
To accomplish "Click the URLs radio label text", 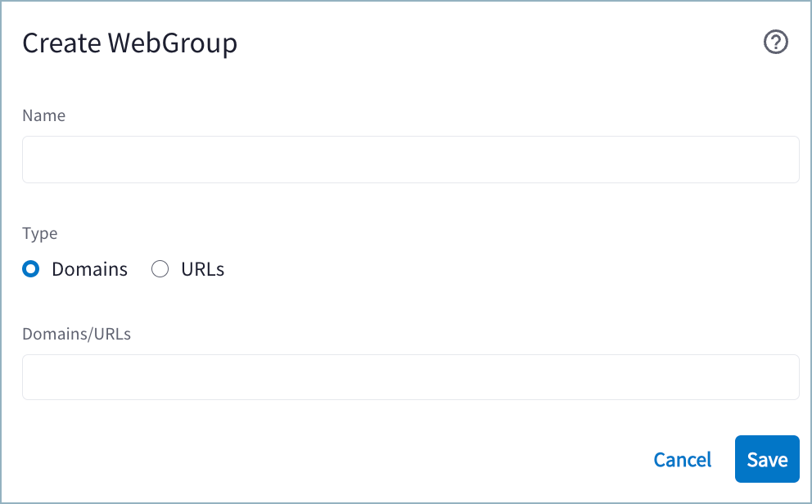I will 204,268.
